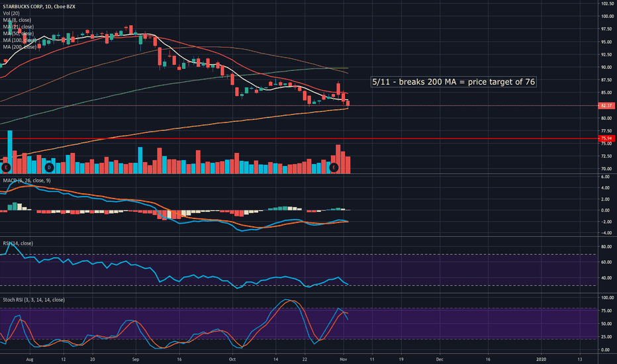Select the Stoch RSI (3, 3, 14, 14, close) label
The image size is (617, 364).
coord(34,300)
